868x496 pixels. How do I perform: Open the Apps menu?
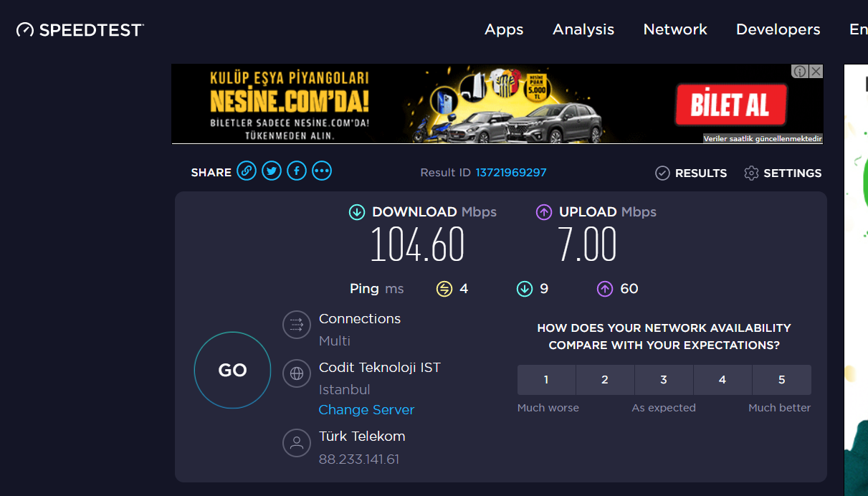point(504,29)
